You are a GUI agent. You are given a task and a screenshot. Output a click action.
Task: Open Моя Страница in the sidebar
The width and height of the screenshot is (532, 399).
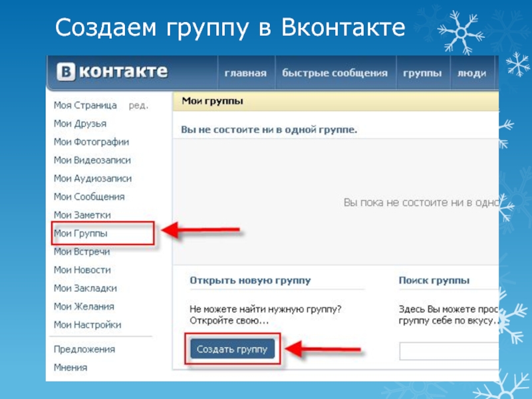[85, 105]
